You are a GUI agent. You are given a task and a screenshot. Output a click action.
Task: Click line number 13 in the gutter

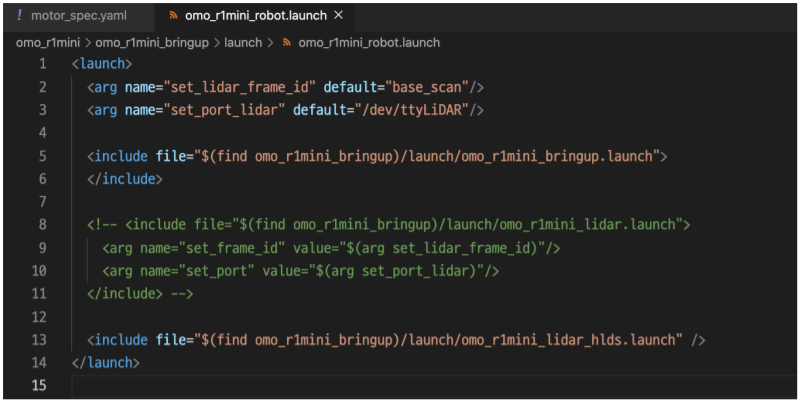39,340
